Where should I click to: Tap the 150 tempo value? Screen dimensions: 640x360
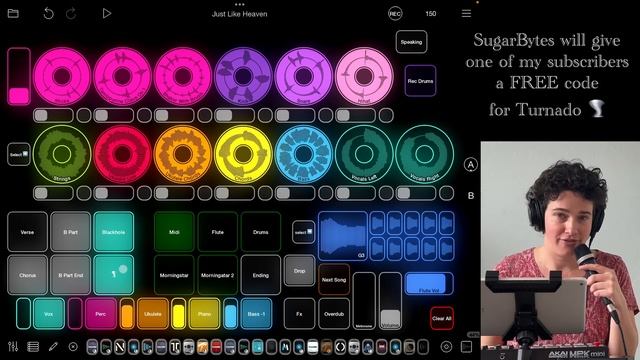(x=431, y=13)
